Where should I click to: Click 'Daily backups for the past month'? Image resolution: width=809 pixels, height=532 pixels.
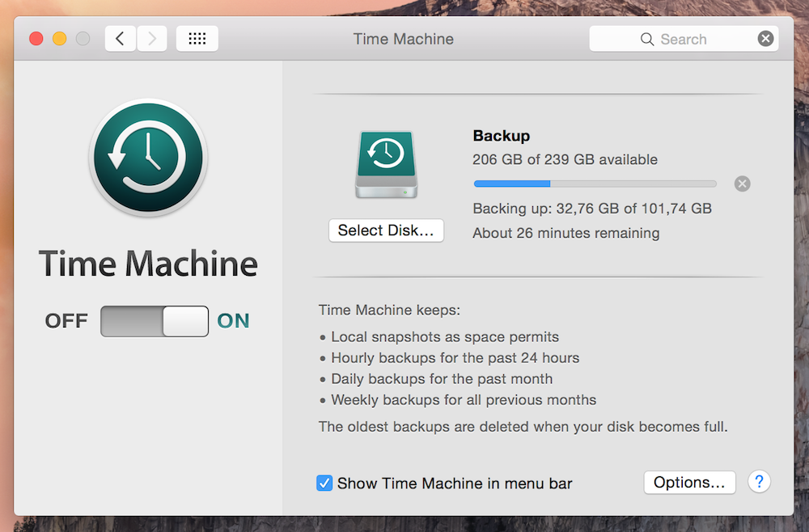(442, 379)
